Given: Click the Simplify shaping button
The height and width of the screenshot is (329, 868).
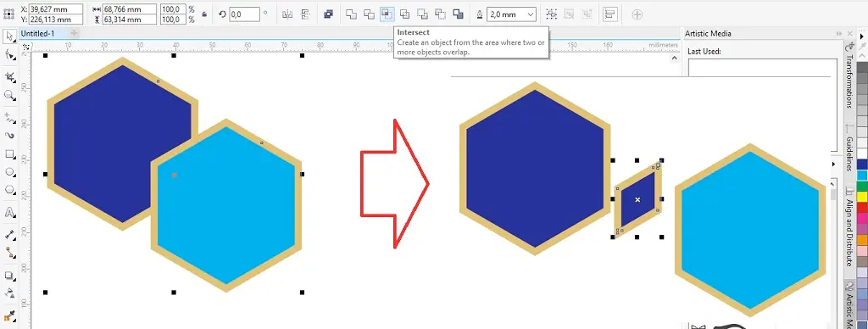Looking at the screenshot, I should tap(404, 14).
